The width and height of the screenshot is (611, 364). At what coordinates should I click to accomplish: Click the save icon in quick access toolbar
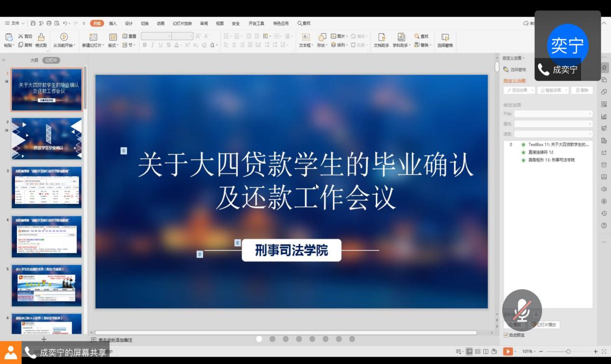pos(33,23)
